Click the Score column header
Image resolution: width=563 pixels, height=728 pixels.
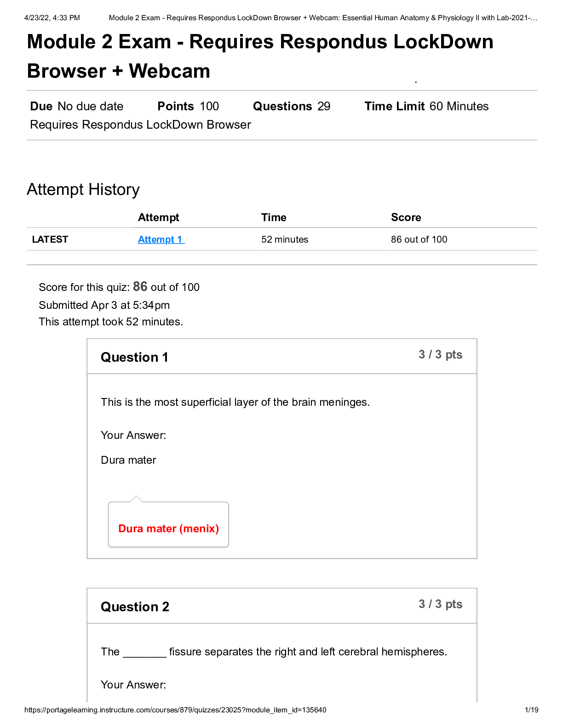[x=406, y=217]
